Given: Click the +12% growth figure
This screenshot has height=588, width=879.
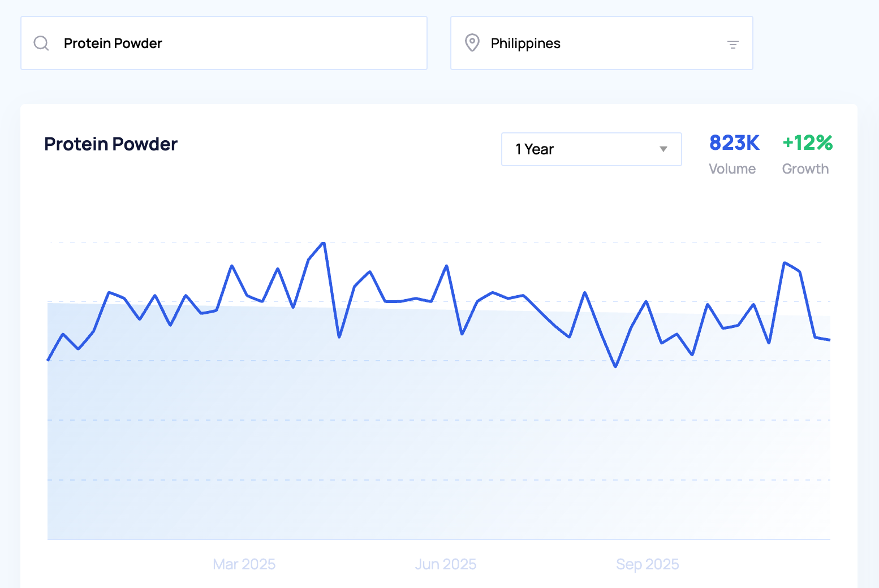Looking at the screenshot, I should click(807, 143).
